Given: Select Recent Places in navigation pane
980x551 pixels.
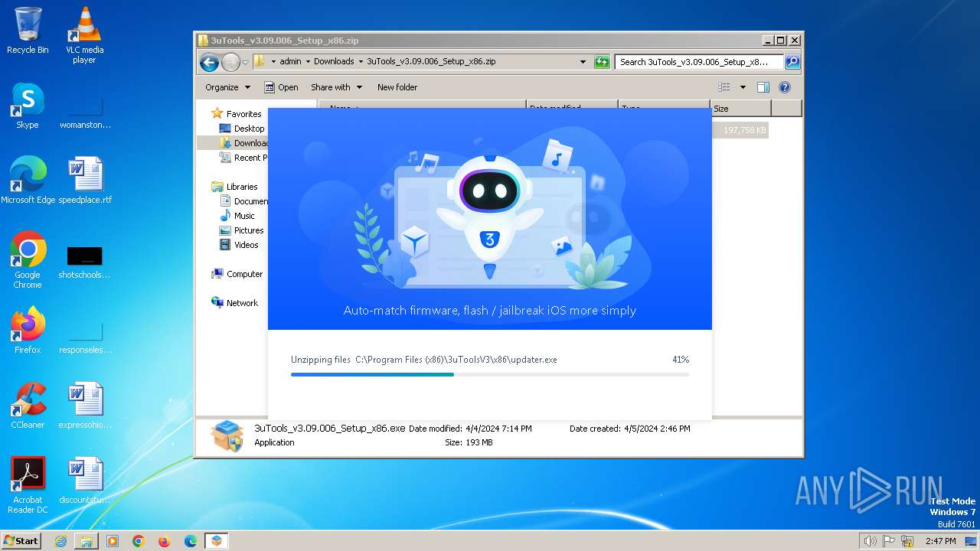Looking at the screenshot, I should coord(243,158).
